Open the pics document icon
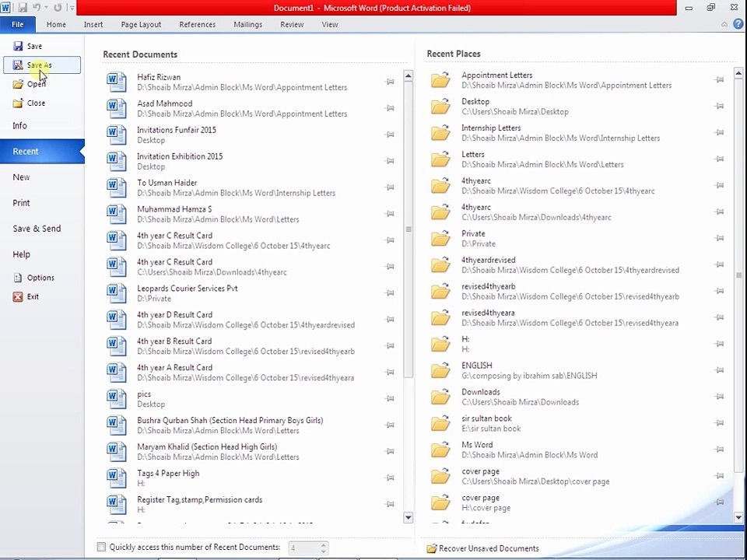Screen dimensions: 747x560 coord(117,399)
